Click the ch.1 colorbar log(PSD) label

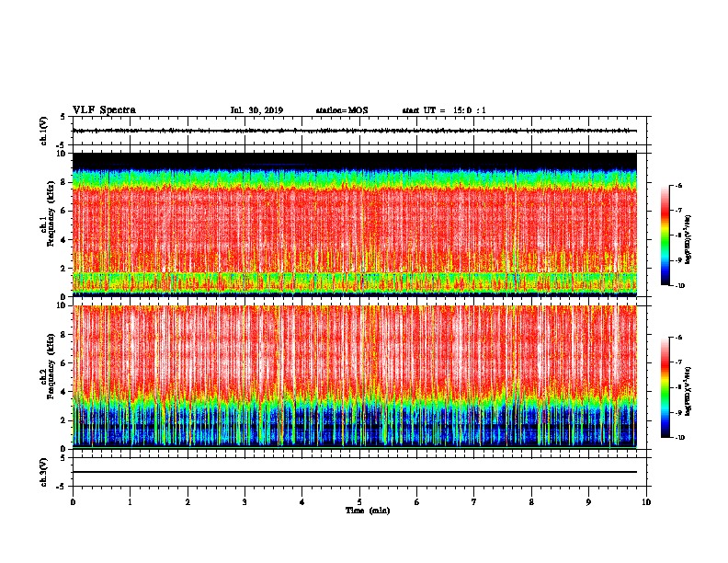688,239
